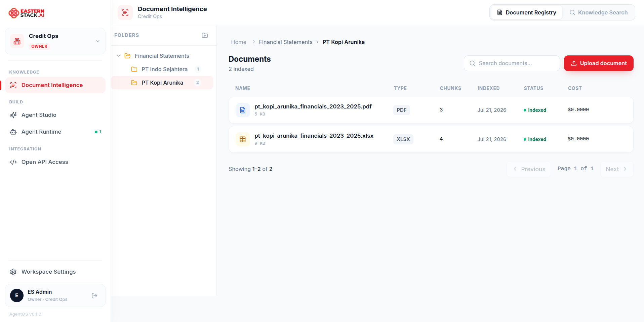644x322 pixels.
Task: Click the upload arrow icon on Upload button
Action: (x=574, y=63)
